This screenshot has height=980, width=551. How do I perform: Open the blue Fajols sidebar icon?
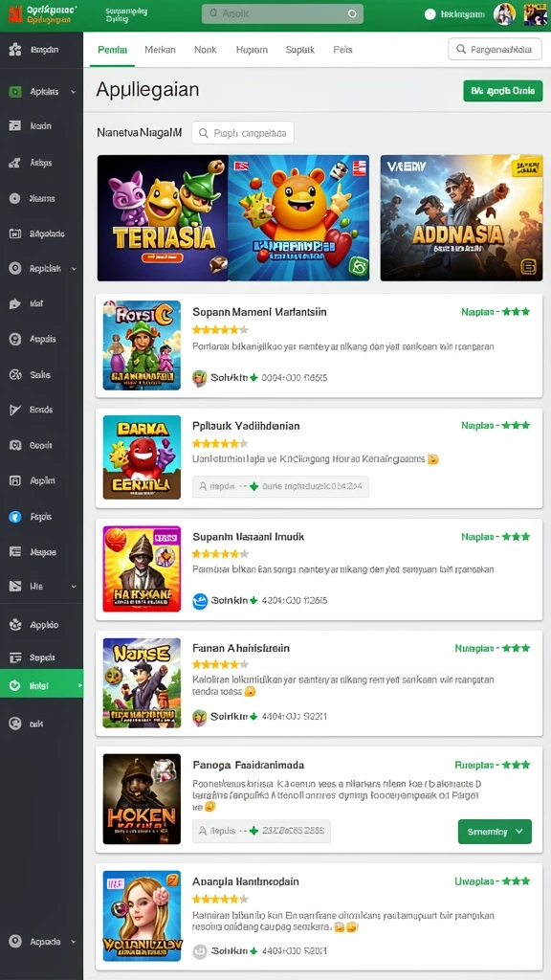point(15,517)
